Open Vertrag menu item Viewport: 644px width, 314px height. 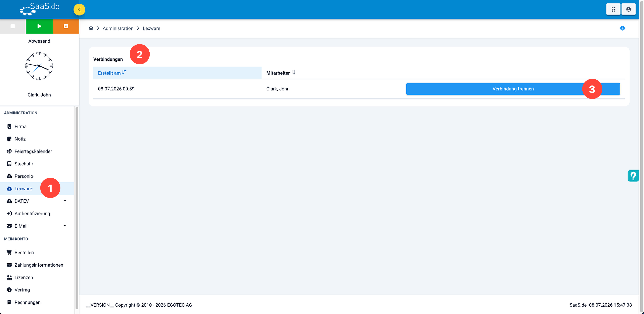click(x=37, y=290)
